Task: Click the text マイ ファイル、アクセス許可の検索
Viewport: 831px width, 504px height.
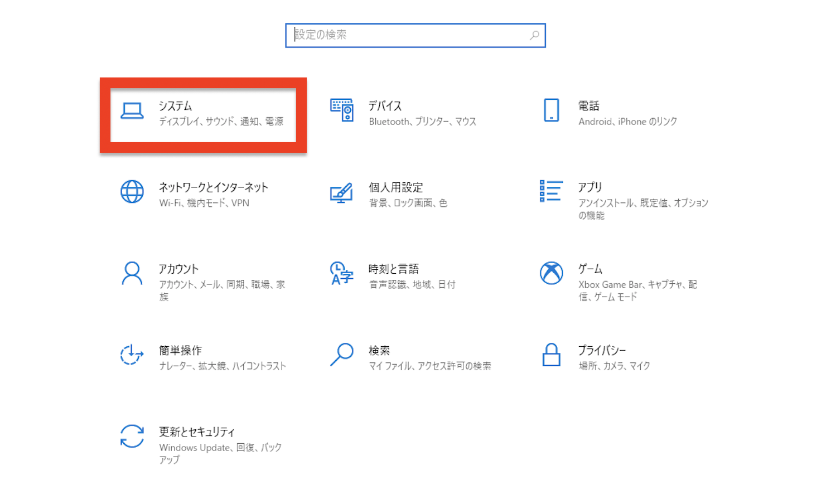Action: tap(430, 366)
